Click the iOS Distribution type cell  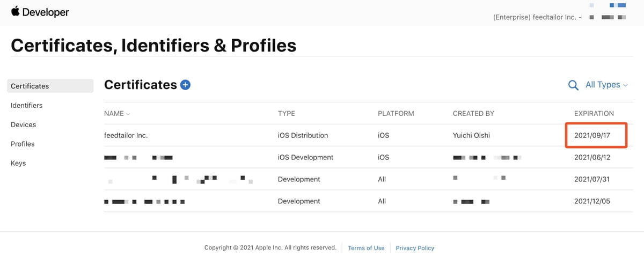pyautogui.click(x=303, y=135)
